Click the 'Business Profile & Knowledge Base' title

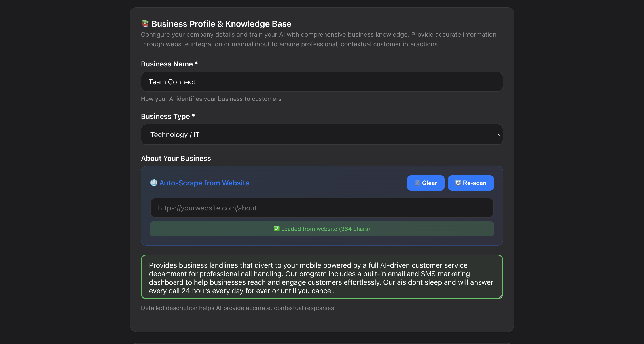pyautogui.click(x=221, y=24)
